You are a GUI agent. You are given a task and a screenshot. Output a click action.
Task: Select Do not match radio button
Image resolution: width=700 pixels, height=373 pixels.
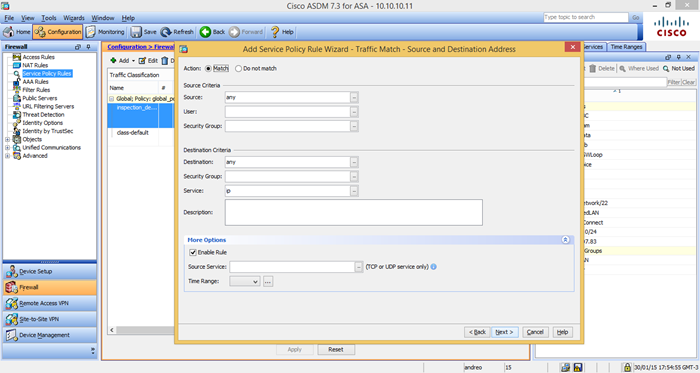click(238, 69)
